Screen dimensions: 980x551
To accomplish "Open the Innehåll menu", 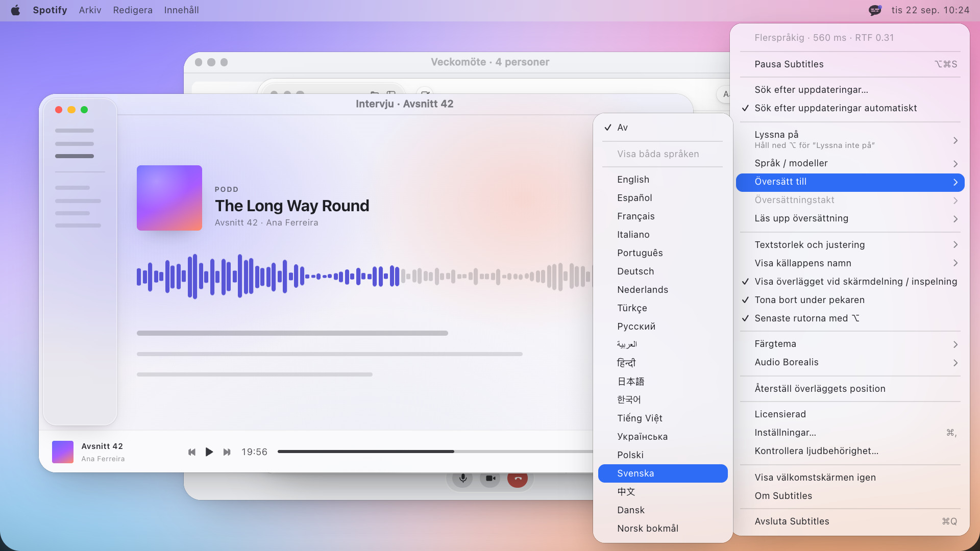I will (181, 10).
